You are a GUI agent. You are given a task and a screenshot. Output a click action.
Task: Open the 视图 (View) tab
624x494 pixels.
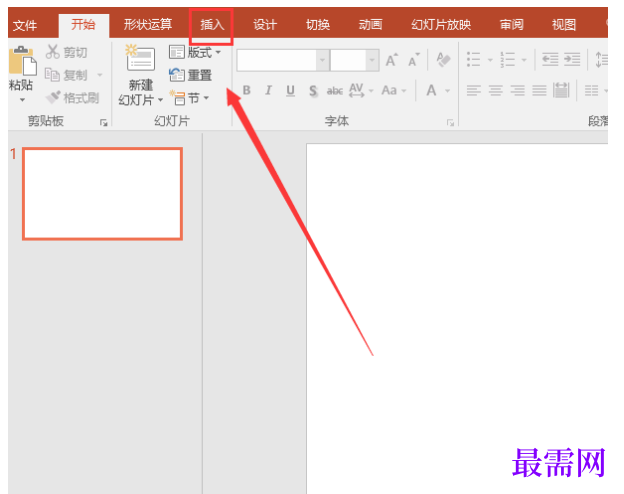pos(564,25)
